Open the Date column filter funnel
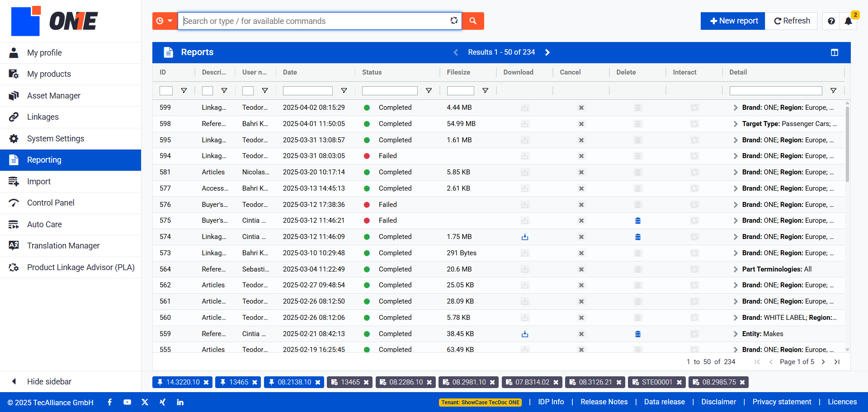 point(344,90)
